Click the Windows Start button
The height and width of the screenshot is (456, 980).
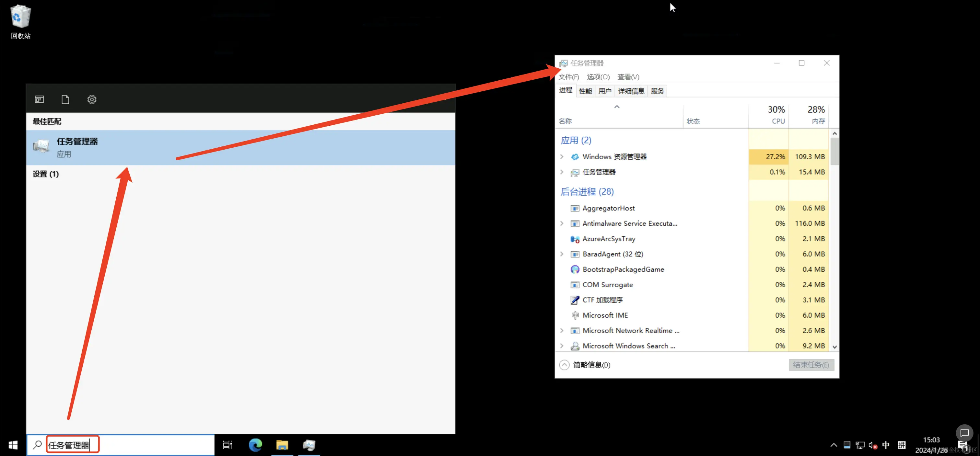[13, 445]
